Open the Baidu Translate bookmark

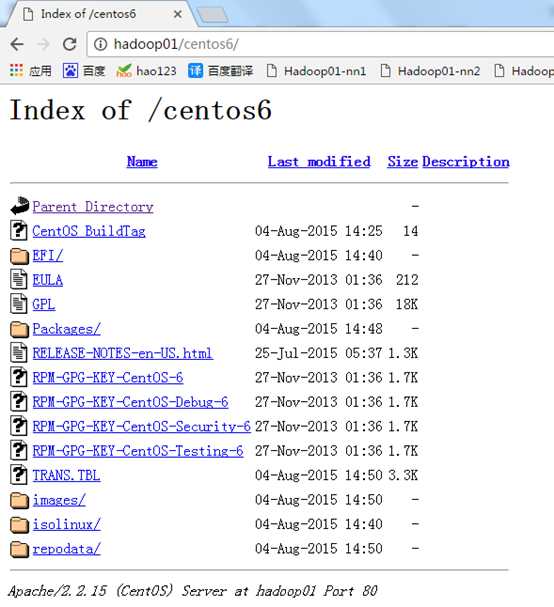[220, 71]
